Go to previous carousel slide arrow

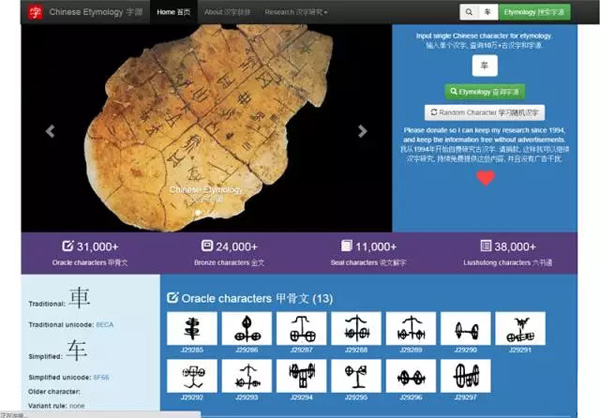[x=49, y=131]
